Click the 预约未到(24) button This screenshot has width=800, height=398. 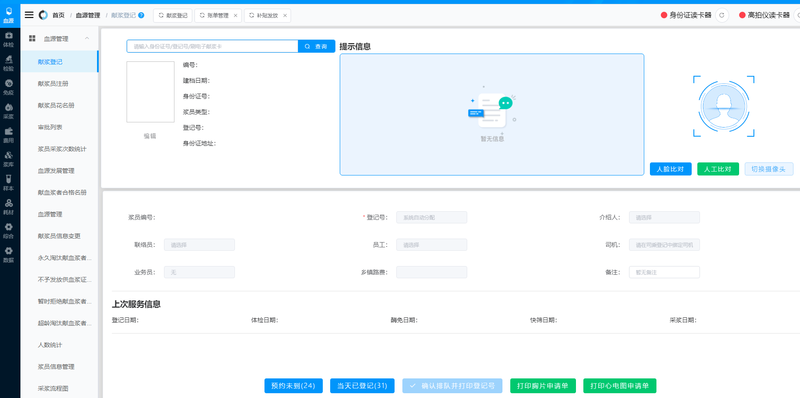pos(293,386)
